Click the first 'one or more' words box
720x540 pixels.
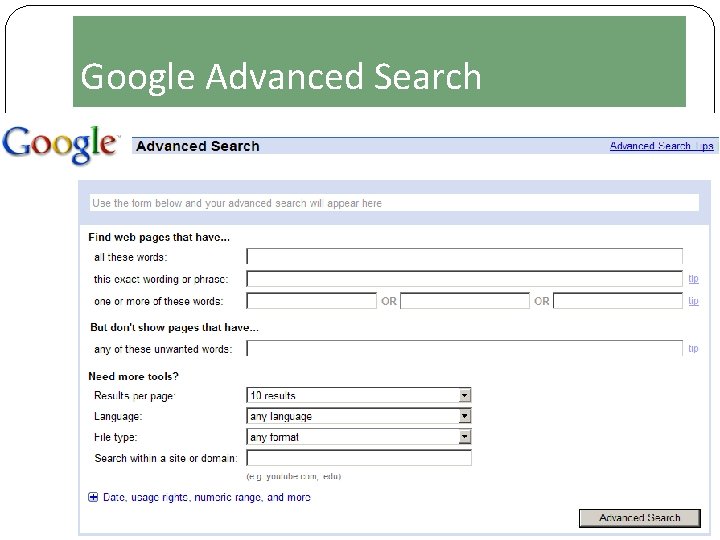311,301
